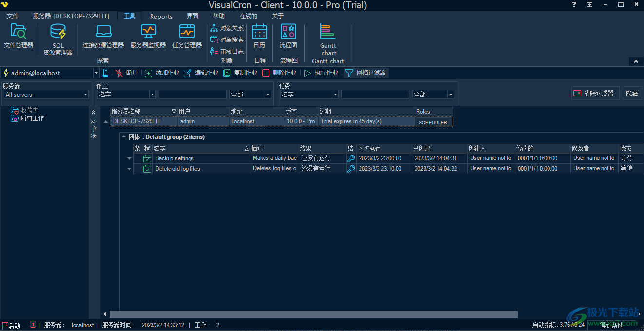Open the 关于 tab
The height and width of the screenshot is (331, 644).
point(278,16)
